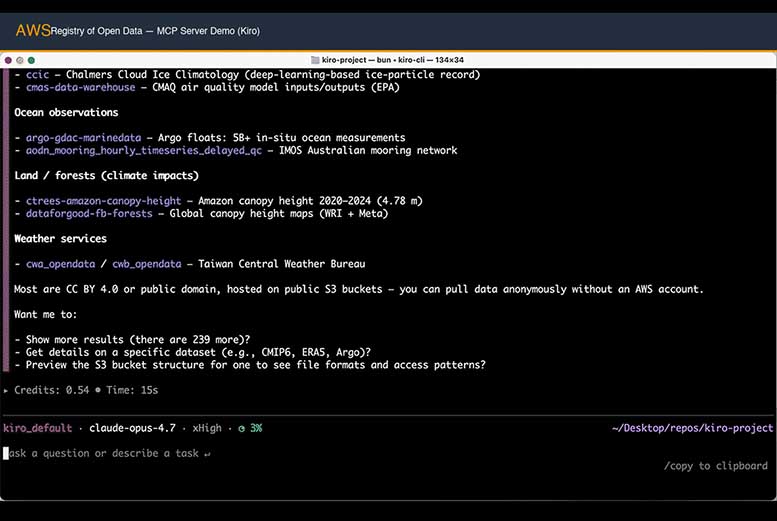Click 'IMOS Australian mooring network' description
The width and height of the screenshot is (777, 521).
(368, 150)
